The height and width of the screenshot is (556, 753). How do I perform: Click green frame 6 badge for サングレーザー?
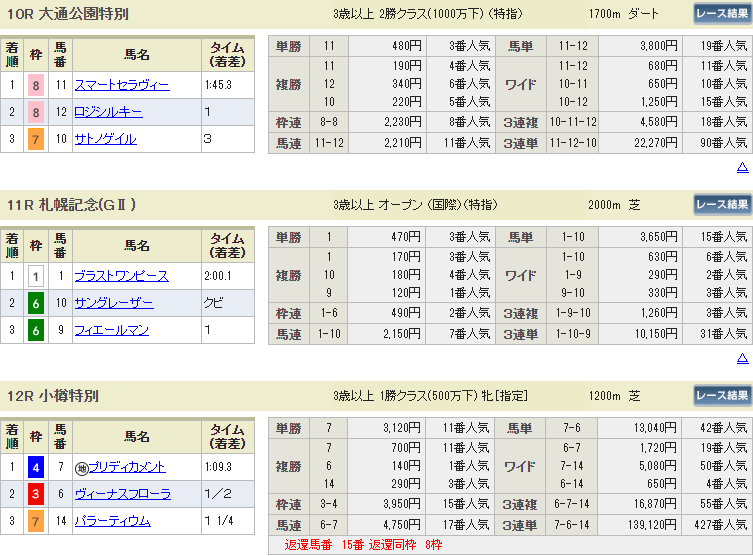pos(36,303)
